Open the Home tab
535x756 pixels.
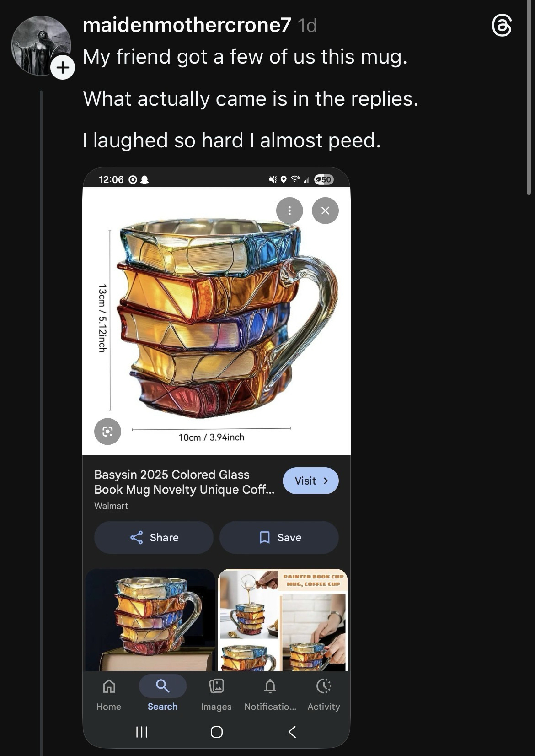109,694
